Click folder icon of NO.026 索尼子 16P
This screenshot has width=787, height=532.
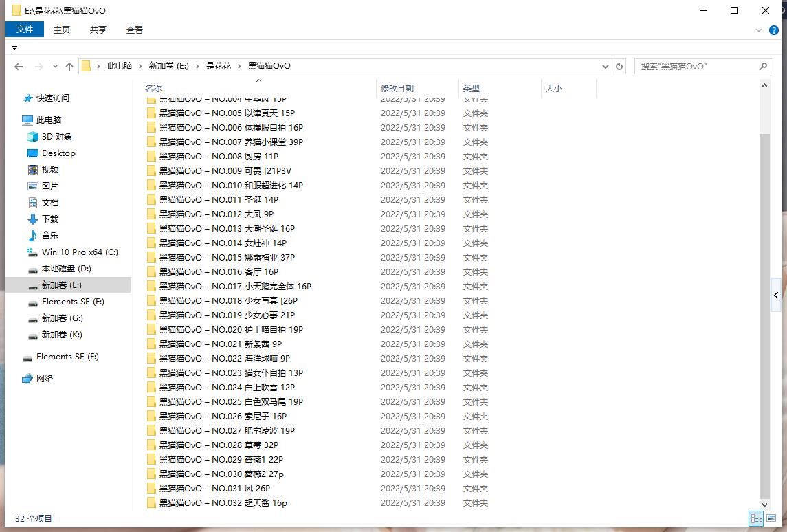pyautogui.click(x=151, y=417)
